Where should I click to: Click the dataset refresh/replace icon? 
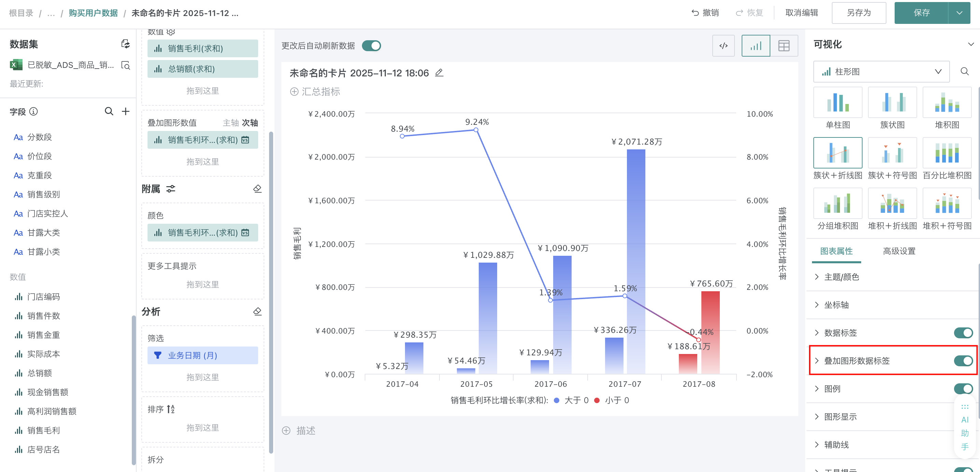(x=125, y=44)
